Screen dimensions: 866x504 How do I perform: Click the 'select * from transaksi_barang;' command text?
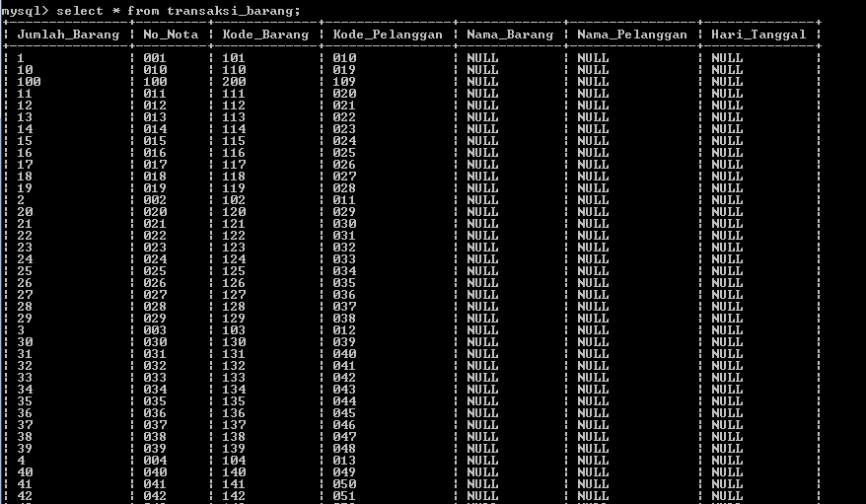pyautogui.click(x=179, y=11)
